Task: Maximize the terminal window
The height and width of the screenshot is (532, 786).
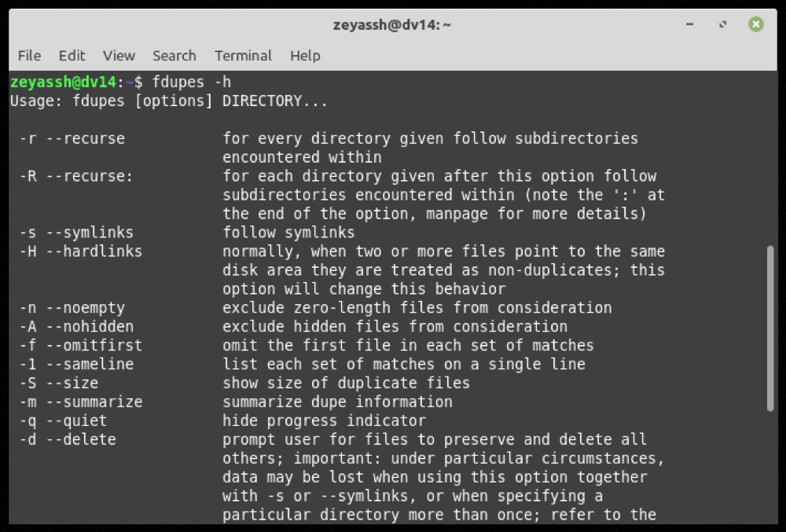Action: coord(722,25)
